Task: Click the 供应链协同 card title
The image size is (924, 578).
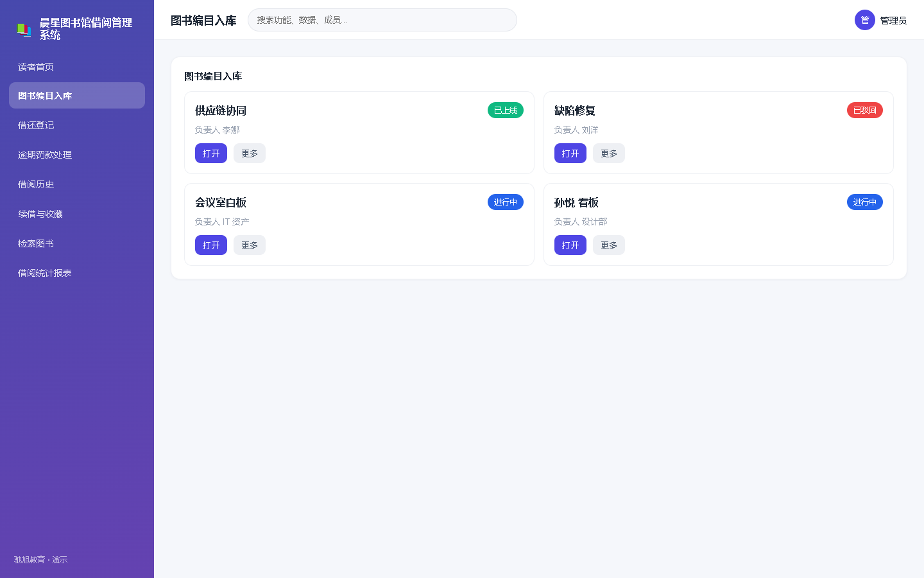Action: 221,110
